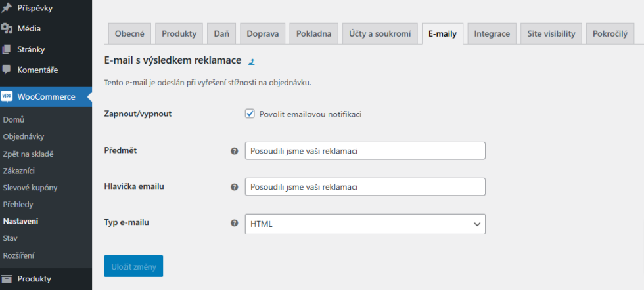Open Přehledy submenu item
The width and height of the screenshot is (644, 290).
coord(18,204)
